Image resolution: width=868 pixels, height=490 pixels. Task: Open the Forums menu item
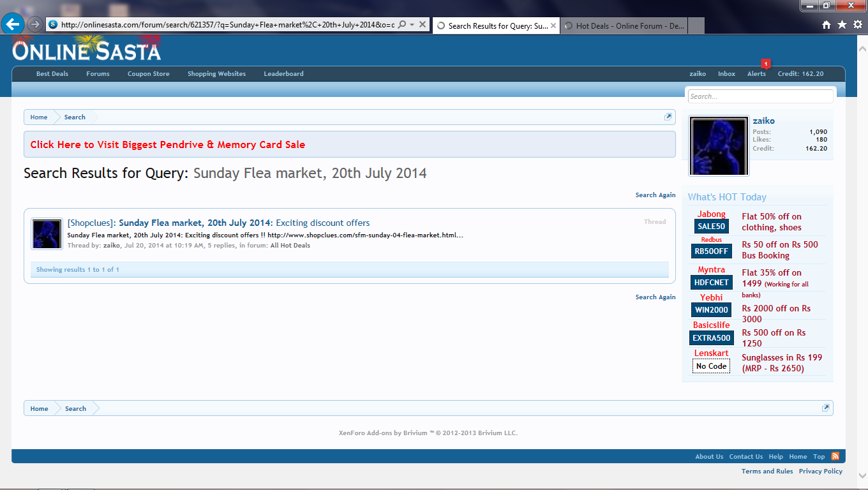click(x=98, y=74)
